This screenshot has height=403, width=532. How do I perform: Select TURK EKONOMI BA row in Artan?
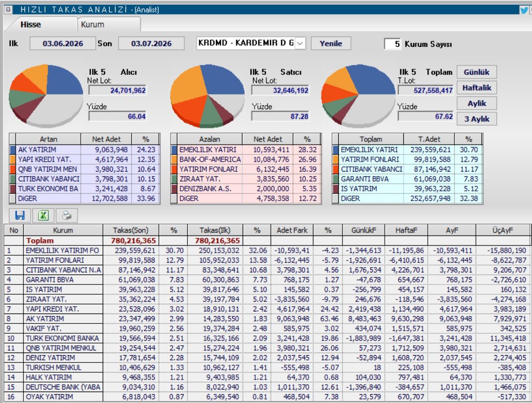(84, 189)
